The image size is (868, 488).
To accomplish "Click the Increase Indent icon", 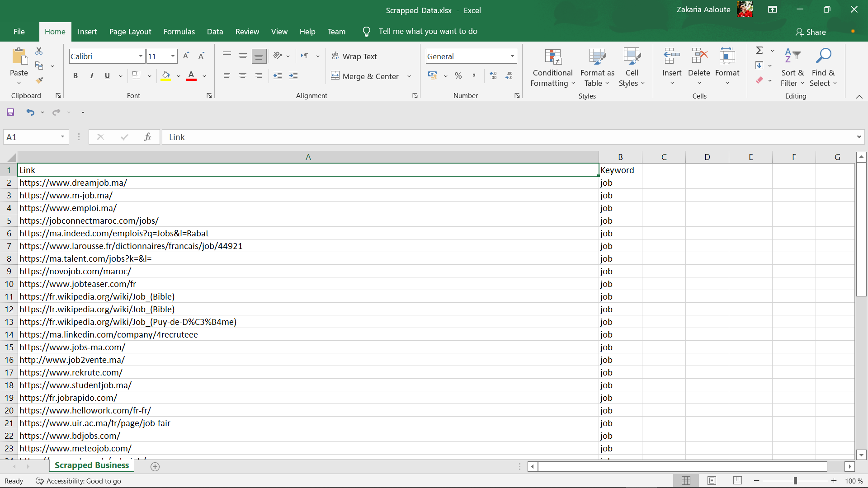I will tap(293, 75).
